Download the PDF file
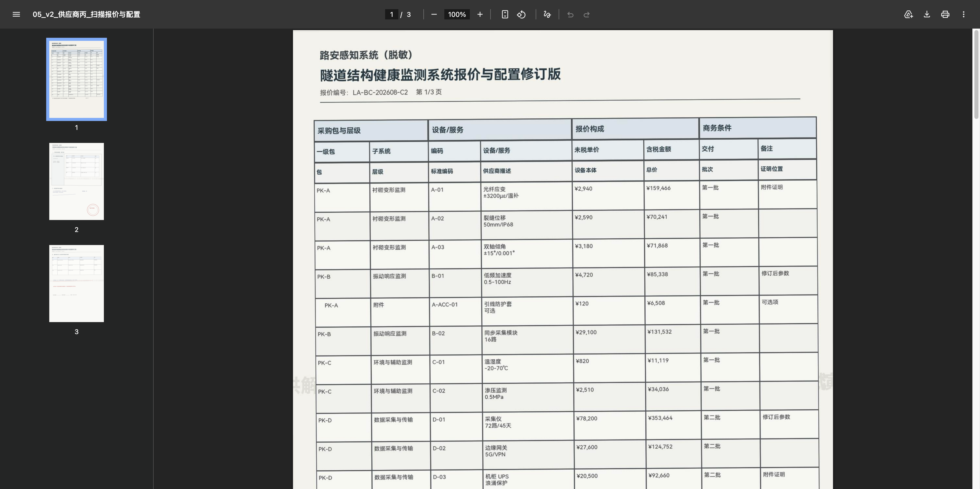The image size is (980, 489). pos(927,15)
